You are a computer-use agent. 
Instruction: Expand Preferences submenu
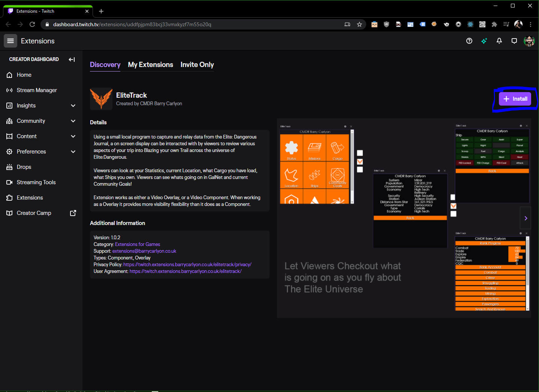(x=73, y=152)
